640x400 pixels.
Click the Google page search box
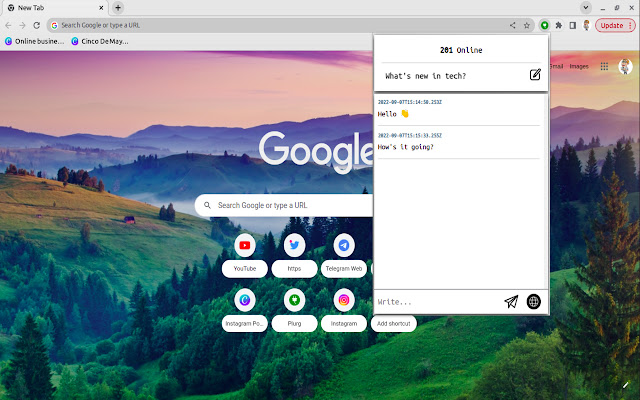tap(284, 205)
